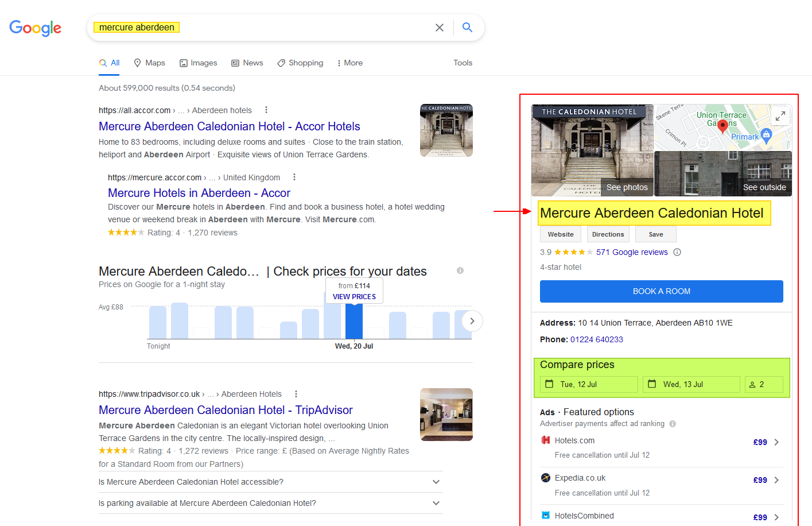Click the Website button in hotel panel
The image size is (812, 526).
[x=561, y=234]
